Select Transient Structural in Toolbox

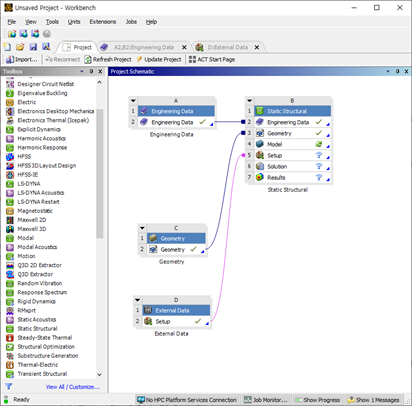coord(42,374)
